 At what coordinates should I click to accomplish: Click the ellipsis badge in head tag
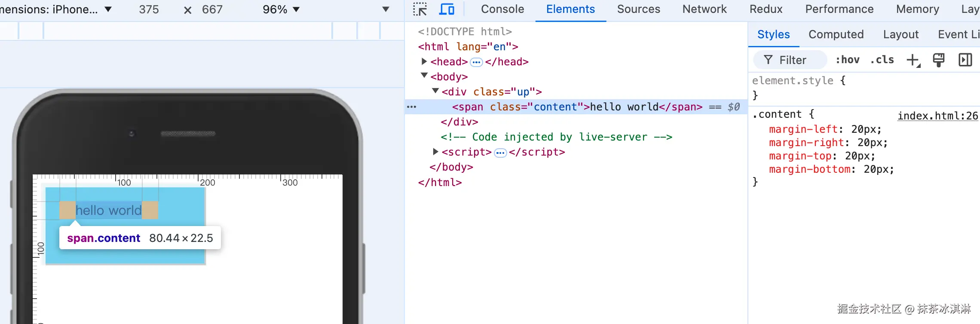click(476, 62)
